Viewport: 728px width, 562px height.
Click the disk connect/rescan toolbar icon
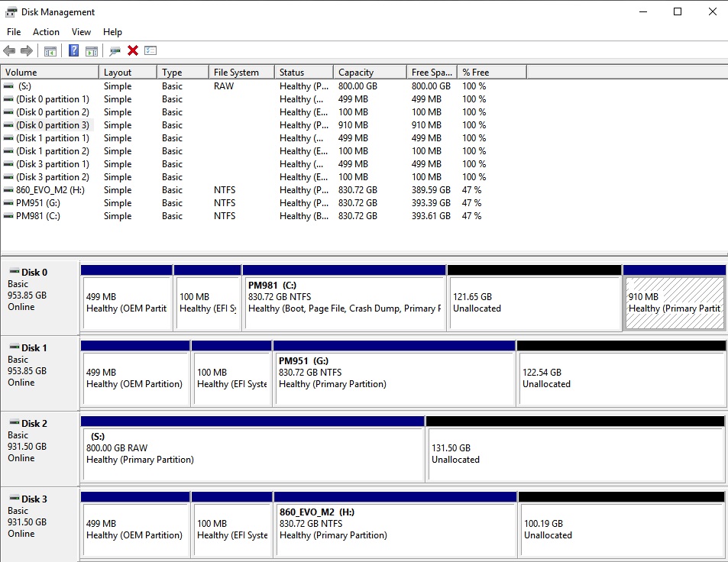115,51
